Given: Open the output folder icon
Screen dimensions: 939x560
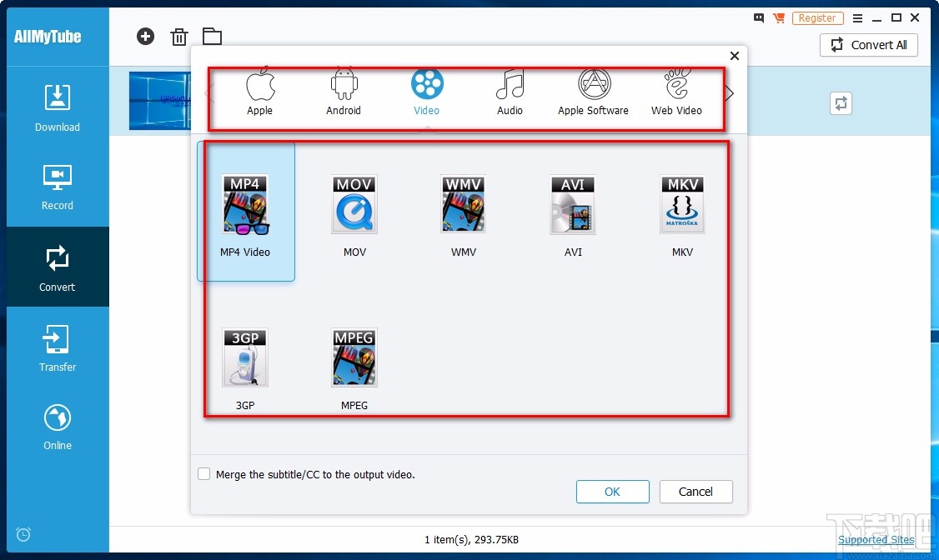Looking at the screenshot, I should click(x=212, y=37).
